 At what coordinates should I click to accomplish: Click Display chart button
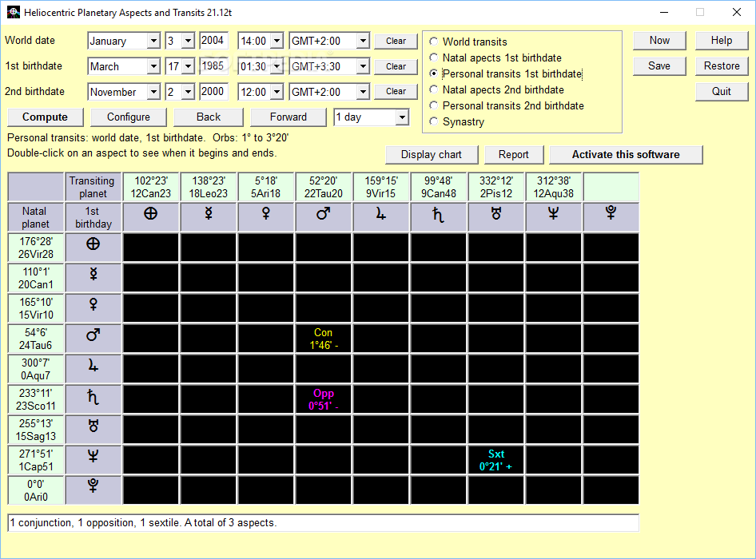tap(432, 155)
